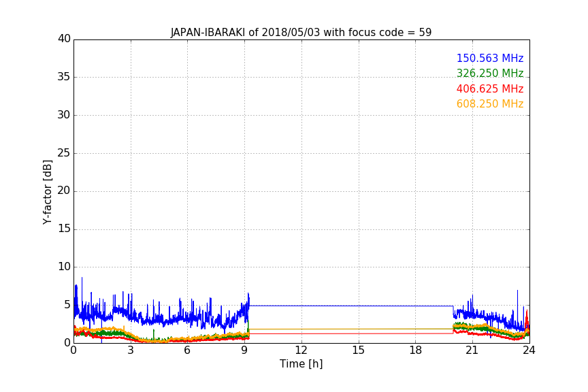
Task: Click x-axis tick value 6
Action: pos(187,350)
